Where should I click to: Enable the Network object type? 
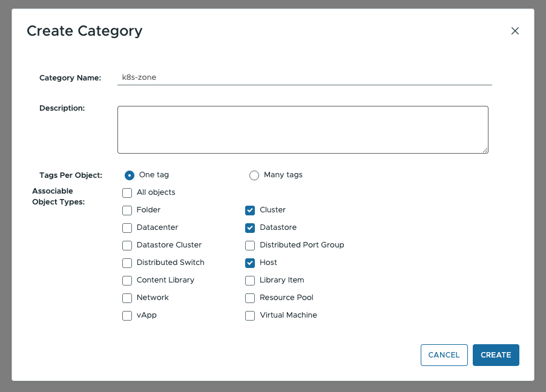(x=127, y=298)
